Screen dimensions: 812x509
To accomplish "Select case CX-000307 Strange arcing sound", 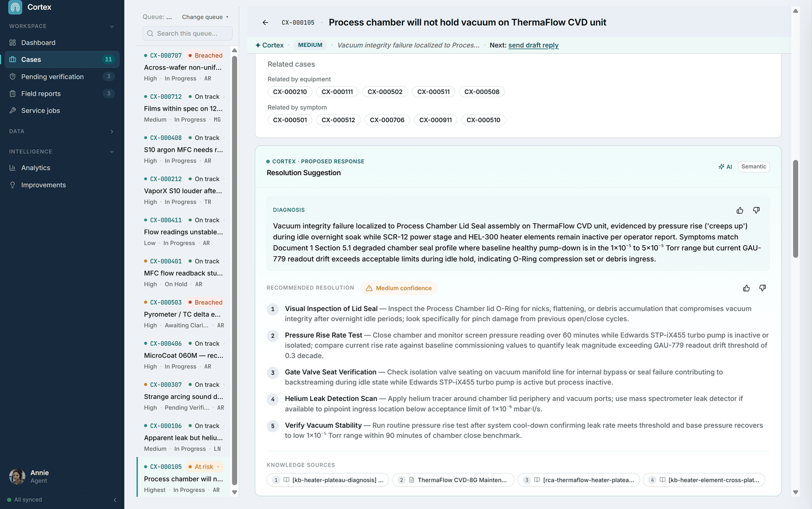I will point(184,396).
